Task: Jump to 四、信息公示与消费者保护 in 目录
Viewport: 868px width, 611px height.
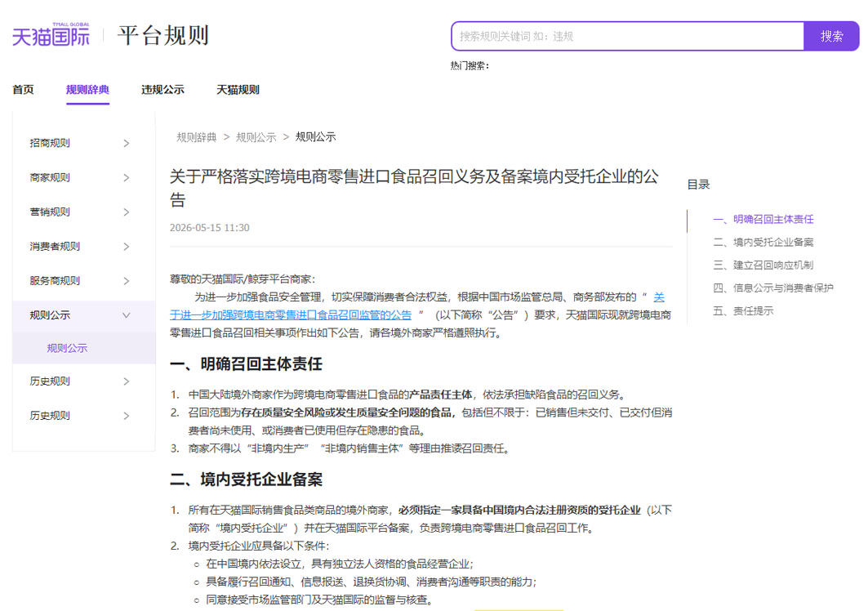Action: pos(773,288)
